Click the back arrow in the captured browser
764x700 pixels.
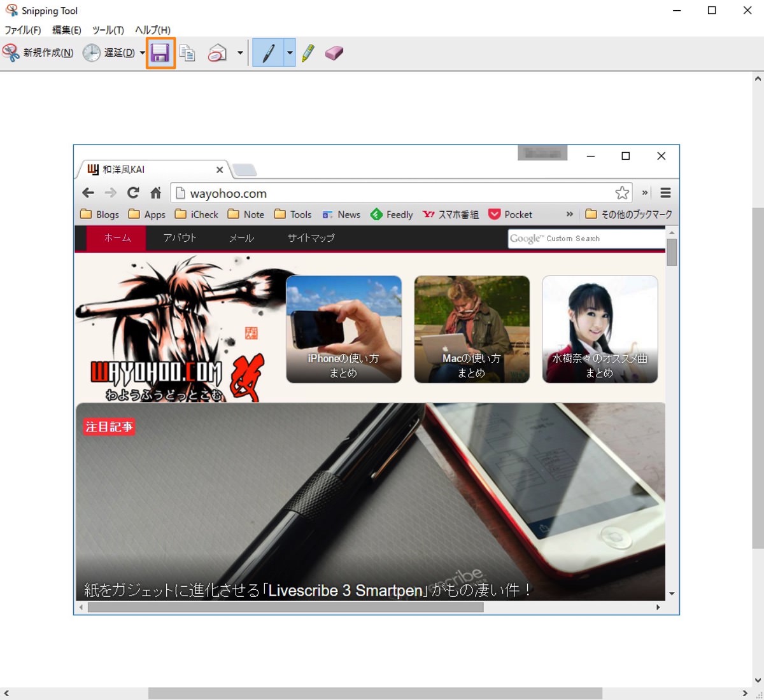[x=88, y=193]
